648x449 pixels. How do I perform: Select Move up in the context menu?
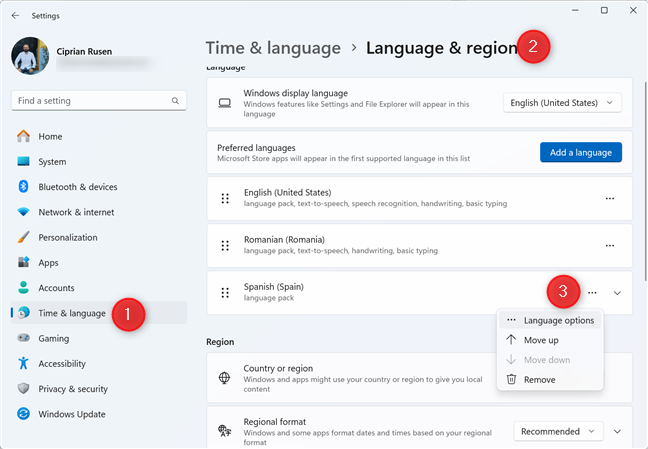tap(550, 340)
